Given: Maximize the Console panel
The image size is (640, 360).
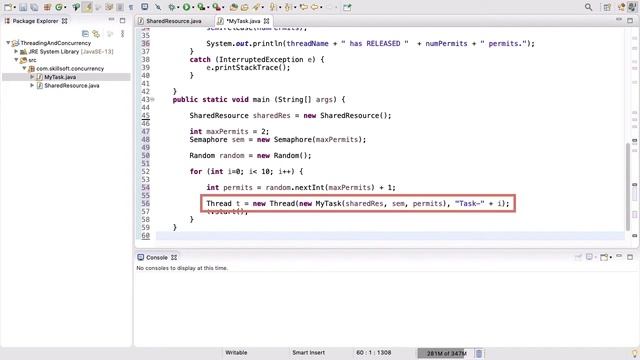Looking at the screenshot, I should [x=630, y=257].
